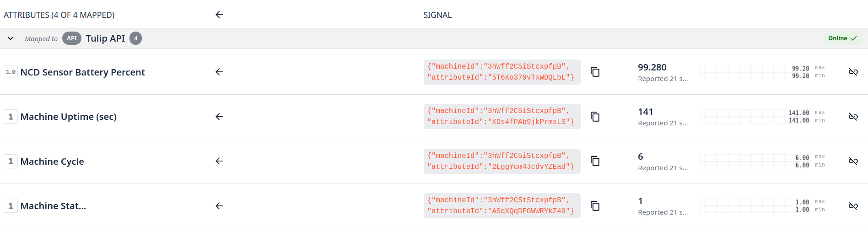The width and height of the screenshot is (868, 232).
Task: Click the arrow on Machine Uptime row
Action: pos(219,117)
